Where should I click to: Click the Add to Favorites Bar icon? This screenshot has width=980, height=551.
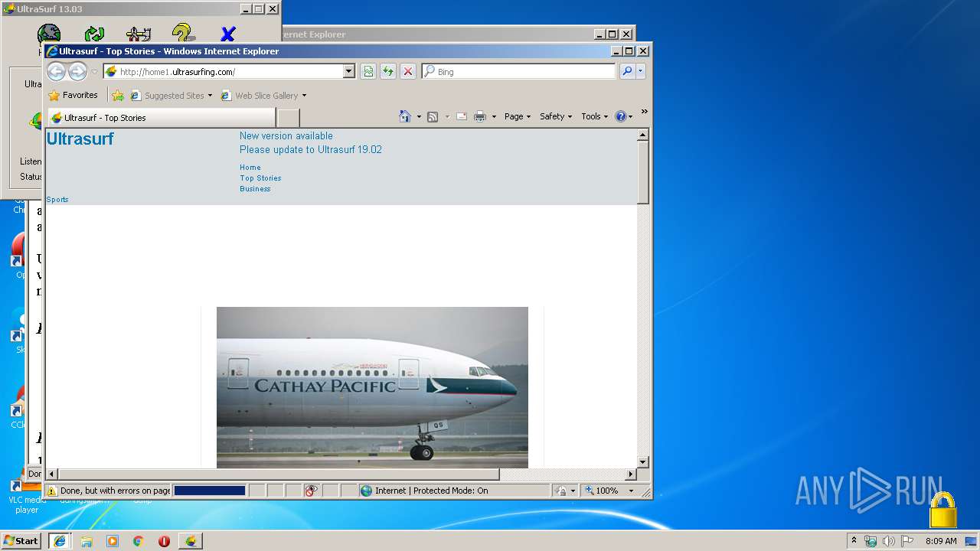[117, 96]
